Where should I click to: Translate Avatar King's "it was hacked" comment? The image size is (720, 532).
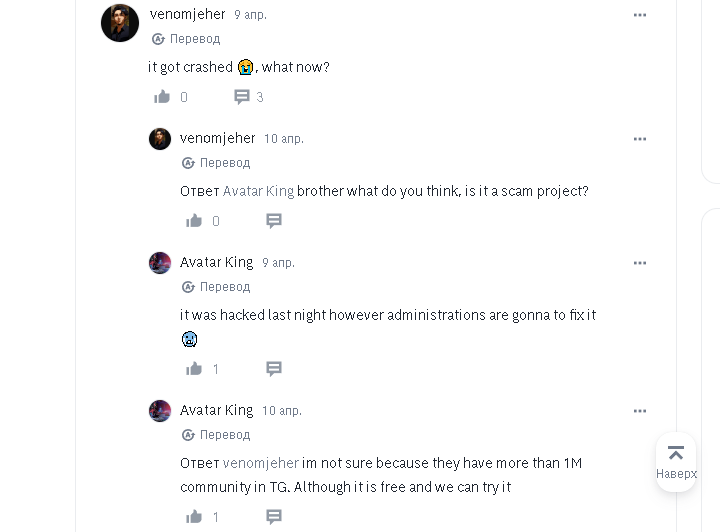(x=216, y=286)
